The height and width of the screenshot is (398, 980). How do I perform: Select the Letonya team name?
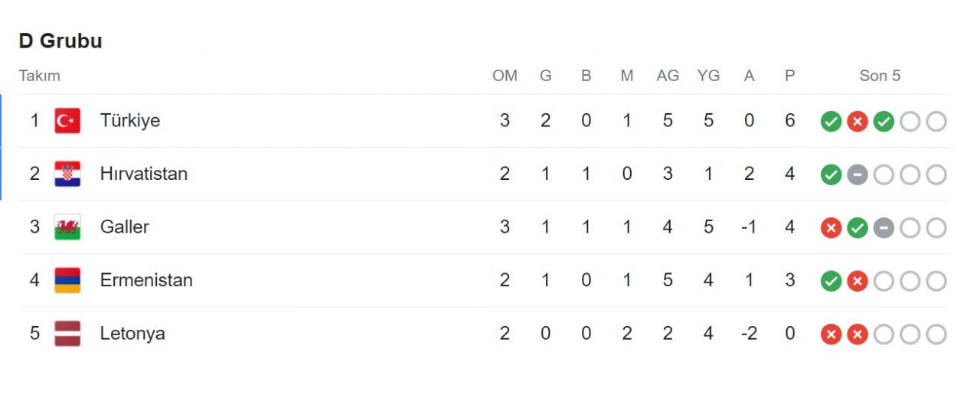[x=132, y=334]
